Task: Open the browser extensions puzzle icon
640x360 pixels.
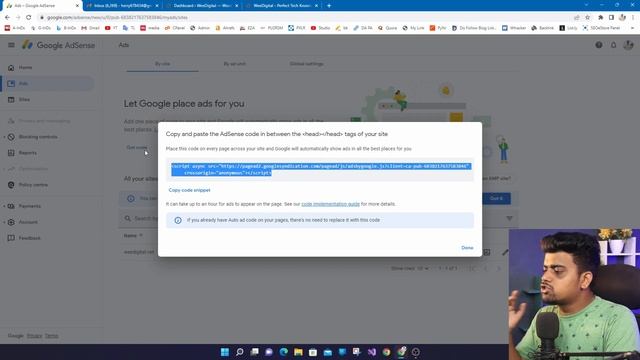Action: [600, 17]
